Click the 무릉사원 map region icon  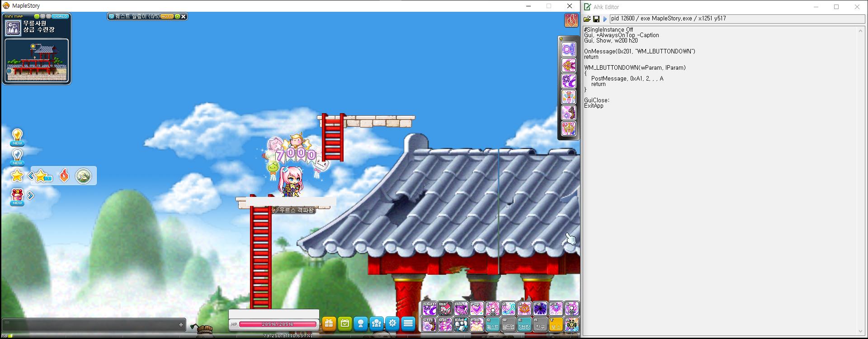coord(13,28)
